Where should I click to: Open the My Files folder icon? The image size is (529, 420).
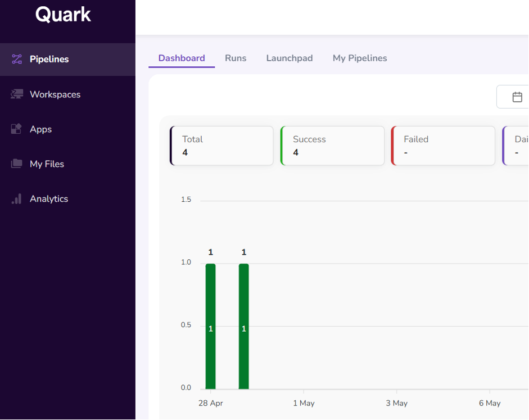pos(17,164)
